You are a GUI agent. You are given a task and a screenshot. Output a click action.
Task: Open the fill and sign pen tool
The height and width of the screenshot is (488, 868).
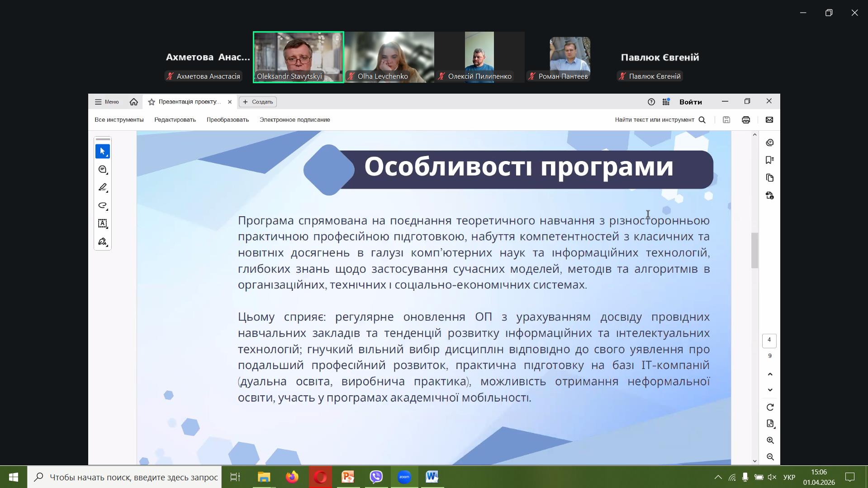pyautogui.click(x=103, y=242)
